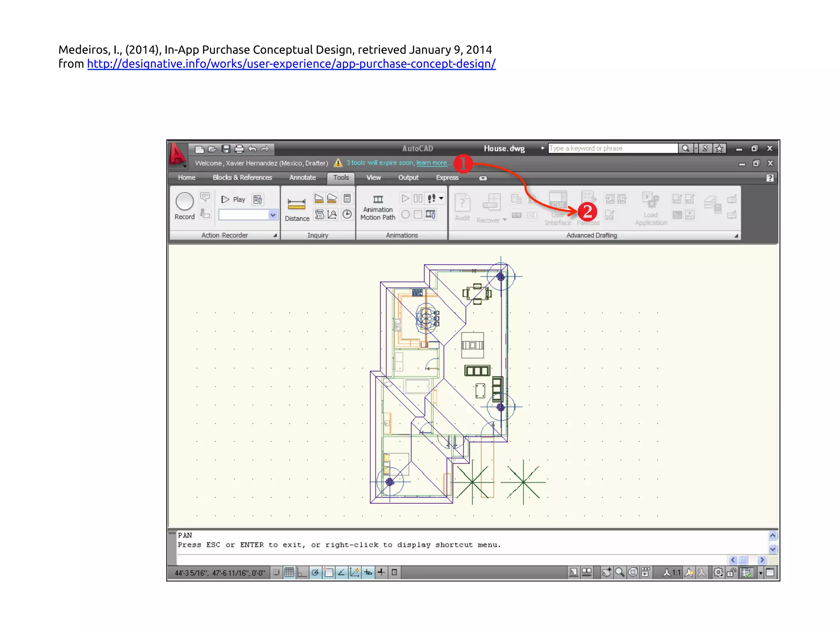Switch to the Blocks & References tab

[x=242, y=178]
